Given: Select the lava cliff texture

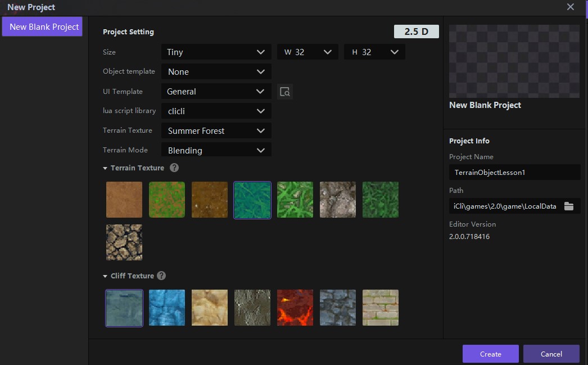Looking at the screenshot, I should pyautogui.click(x=295, y=308).
